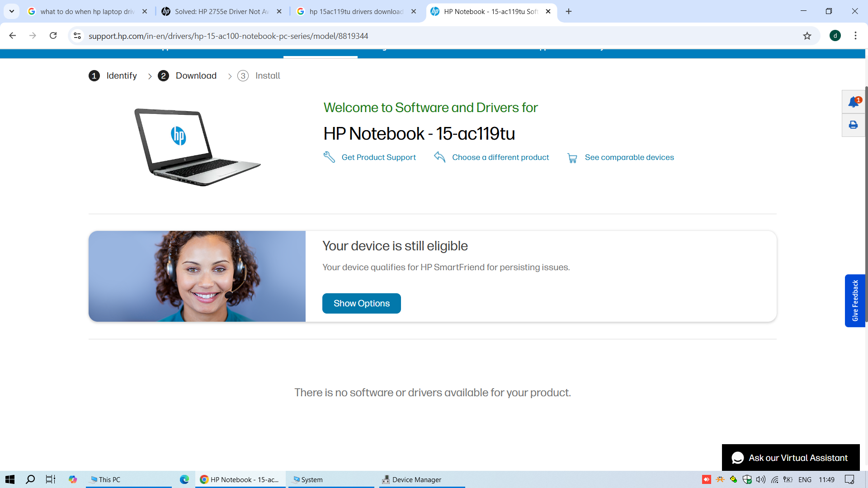Screen dimensions: 868x488
Task: Open taskbar search
Action: pos(30,479)
